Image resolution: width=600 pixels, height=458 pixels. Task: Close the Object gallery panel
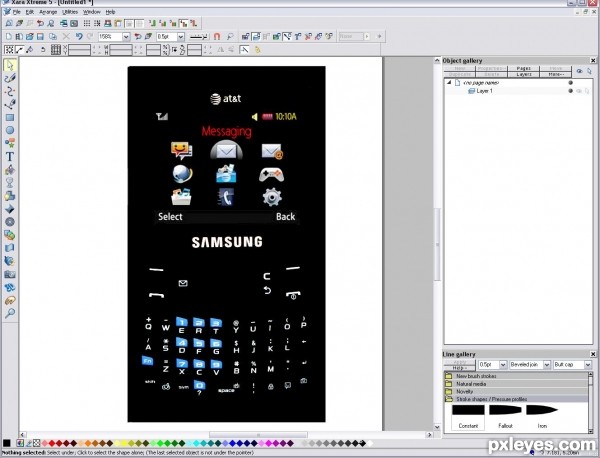coord(593,60)
